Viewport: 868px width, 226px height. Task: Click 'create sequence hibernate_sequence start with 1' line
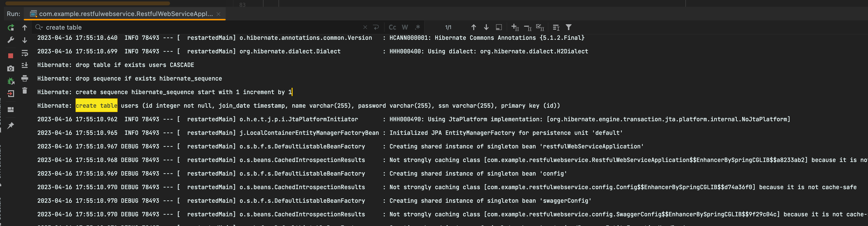pos(165,92)
